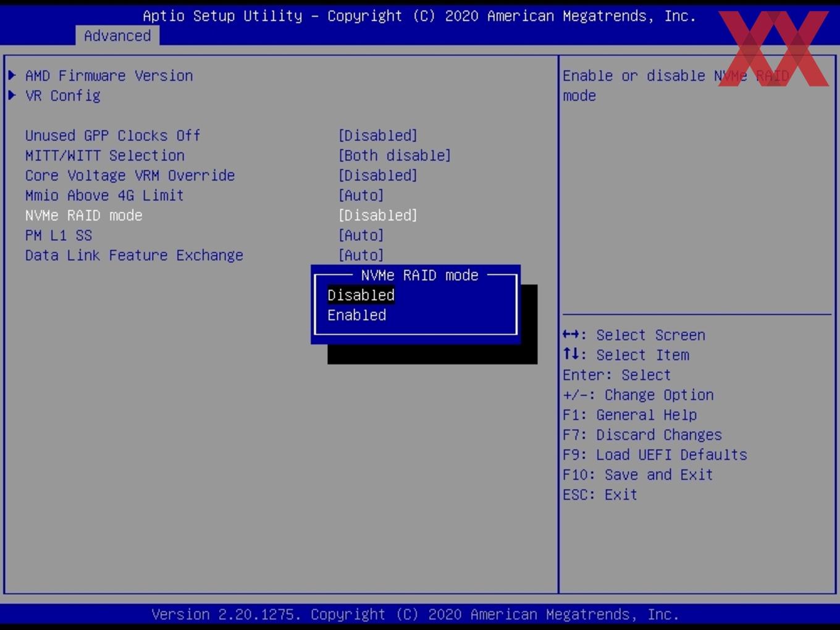Image resolution: width=840 pixels, height=630 pixels.
Task: Select Mmio Above 4G Limit setting
Action: coord(104,195)
